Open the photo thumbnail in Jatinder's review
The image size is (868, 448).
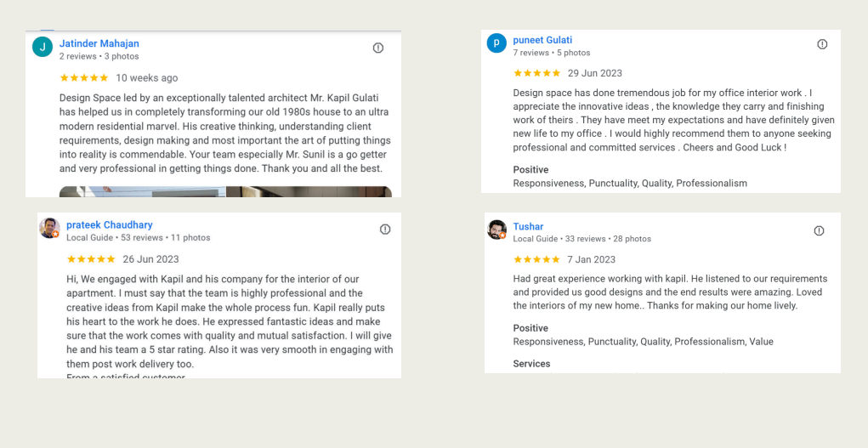click(225, 191)
